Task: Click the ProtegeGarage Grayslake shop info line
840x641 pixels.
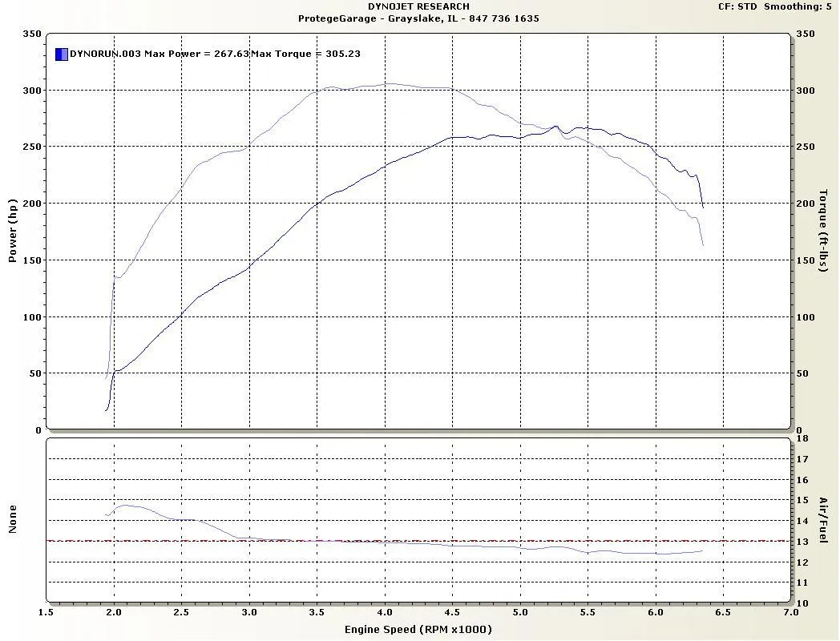Action: point(418,18)
